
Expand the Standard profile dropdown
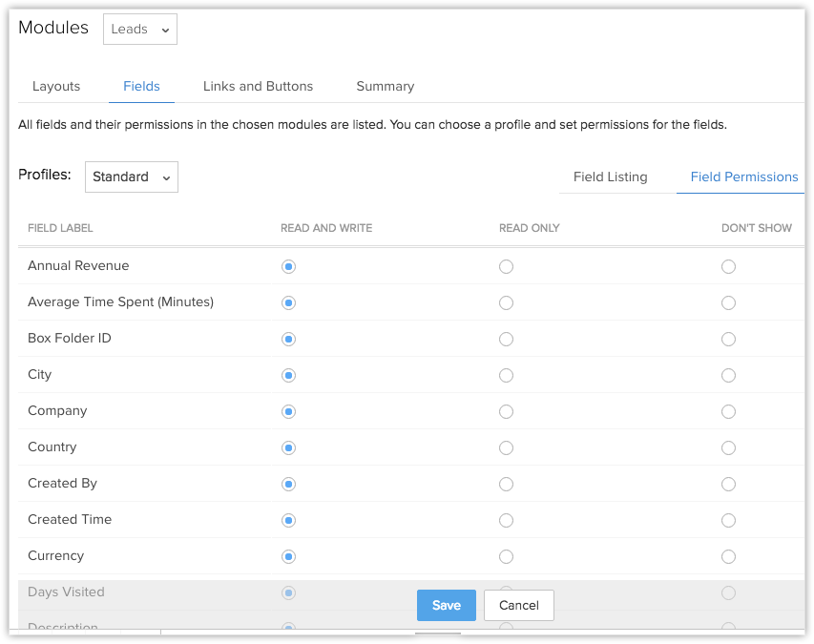[x=132, y=177]
